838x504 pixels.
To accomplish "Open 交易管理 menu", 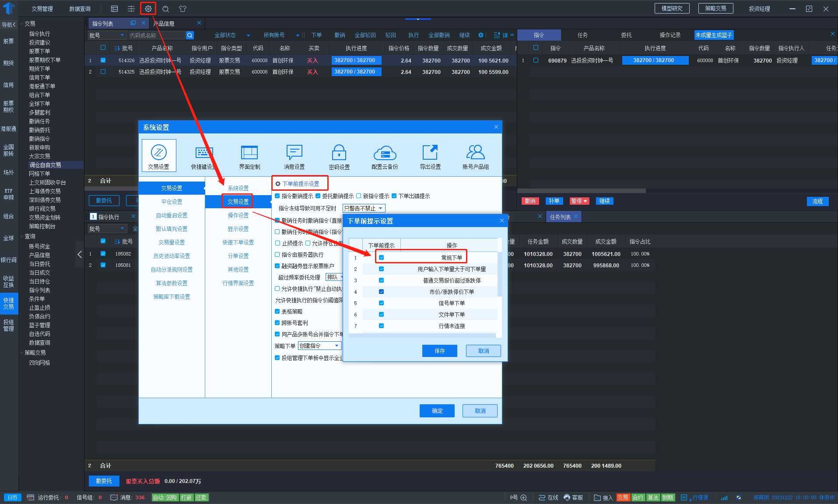I will pyautogui.click(x=42, y=9).
